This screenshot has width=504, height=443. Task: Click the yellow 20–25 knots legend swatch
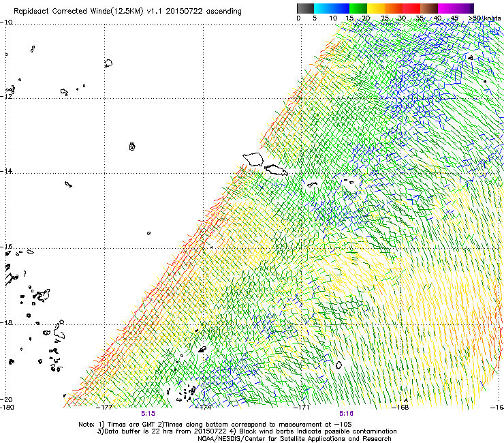376,8
